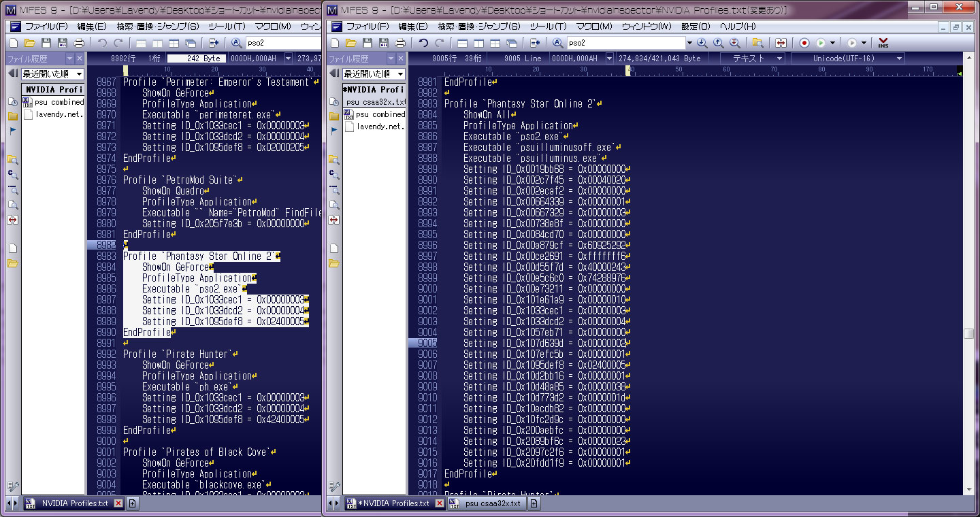Toggle the left window file history collapse arrow
980x517 pixels.
(x=12, y=73)
